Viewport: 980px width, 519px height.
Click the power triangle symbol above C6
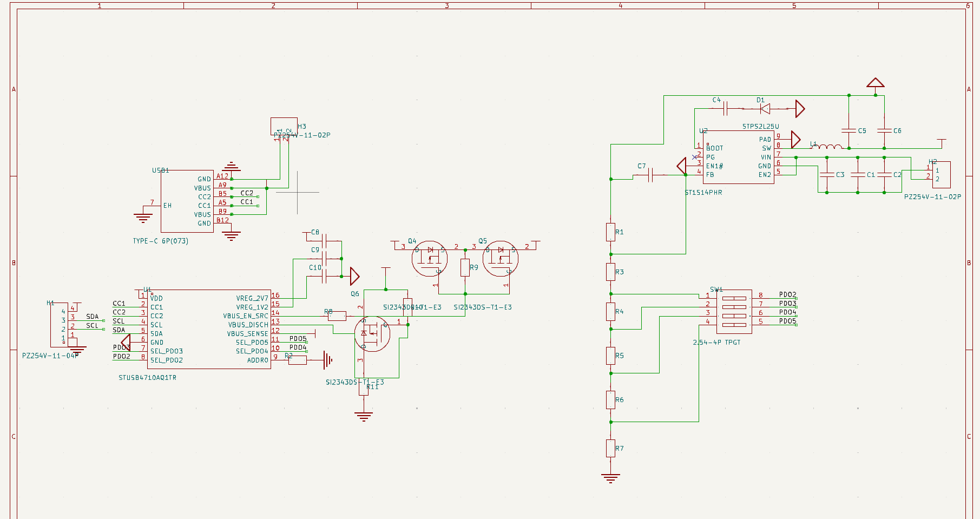tap(875, 83)
